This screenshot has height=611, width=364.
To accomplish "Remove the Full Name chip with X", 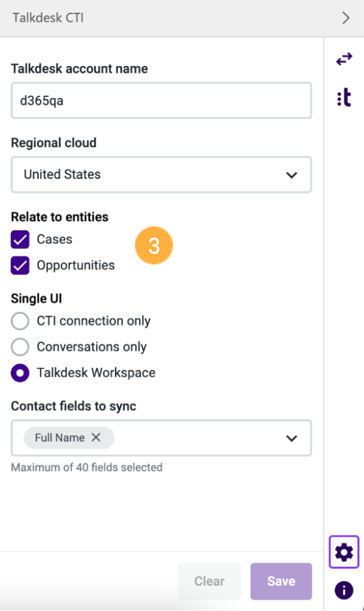I will pyautogui.click(x=96, y=437).
